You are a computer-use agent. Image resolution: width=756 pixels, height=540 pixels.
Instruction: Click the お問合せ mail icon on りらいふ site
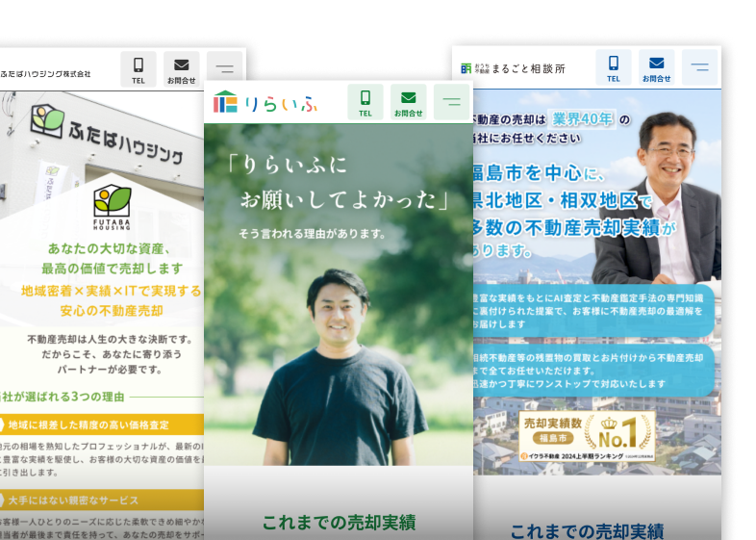click(408, 101)
